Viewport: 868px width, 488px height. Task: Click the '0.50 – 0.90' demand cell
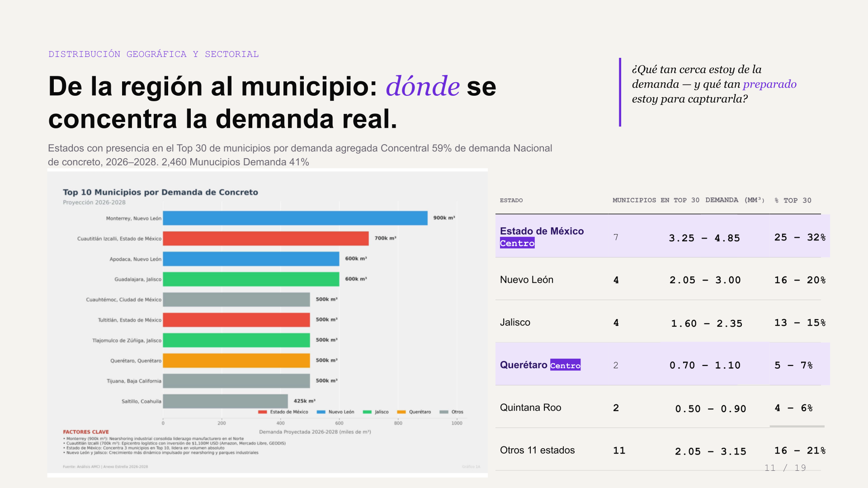(x=711, y=409)
